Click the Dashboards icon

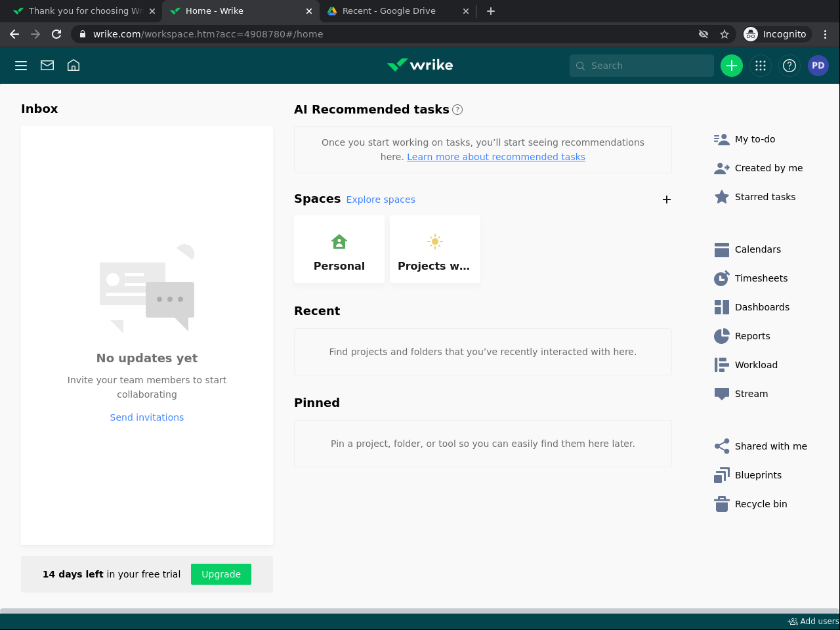[722, 307]
